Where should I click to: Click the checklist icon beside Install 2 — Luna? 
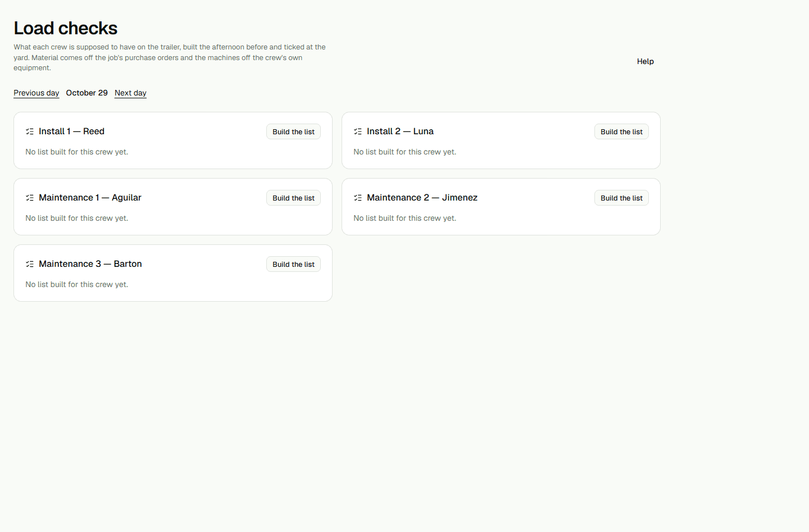point(358,131)
